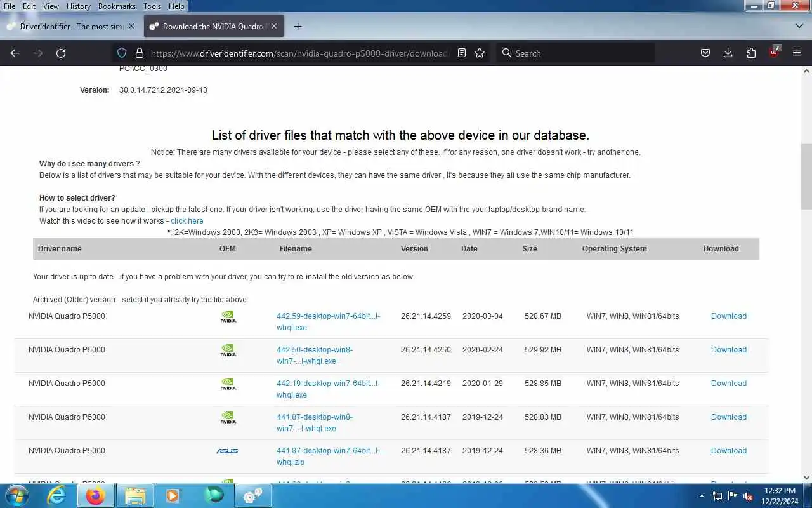Screen dimensions: 812x508
Task: Click the Size column header
Action: [530, 249]
